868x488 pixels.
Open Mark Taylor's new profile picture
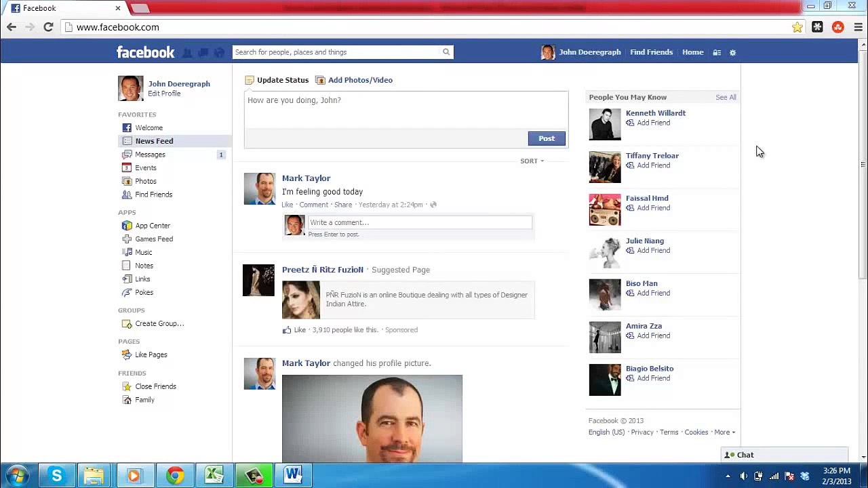point(372,419)
